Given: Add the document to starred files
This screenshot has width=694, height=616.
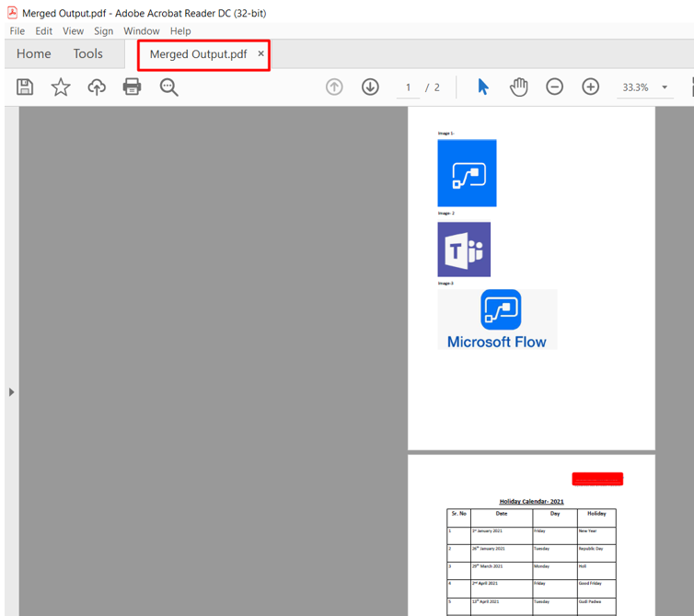Looking at the screenshot, I should click(x=61, y=87).
